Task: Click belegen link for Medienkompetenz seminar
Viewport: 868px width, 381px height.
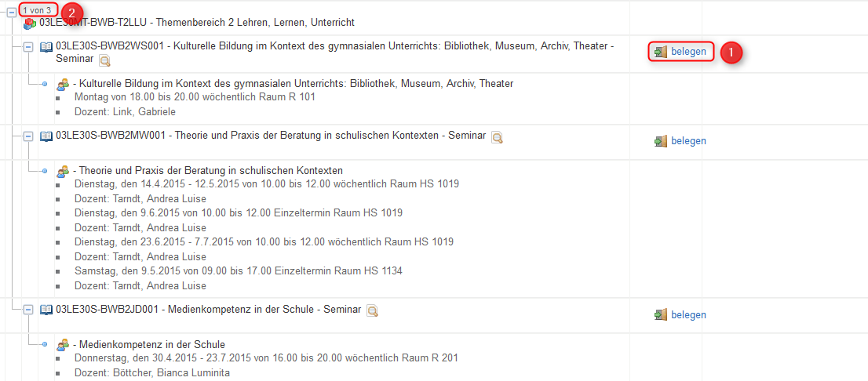Action: point(688,314)
